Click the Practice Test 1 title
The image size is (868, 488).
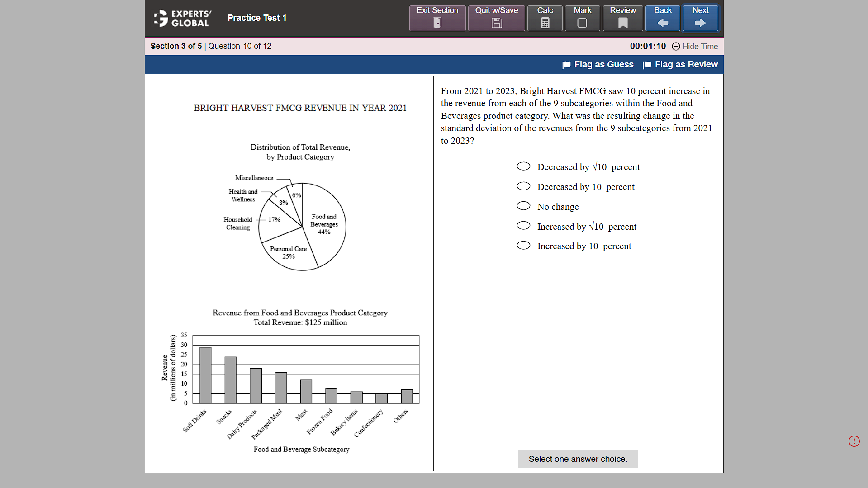256,18
